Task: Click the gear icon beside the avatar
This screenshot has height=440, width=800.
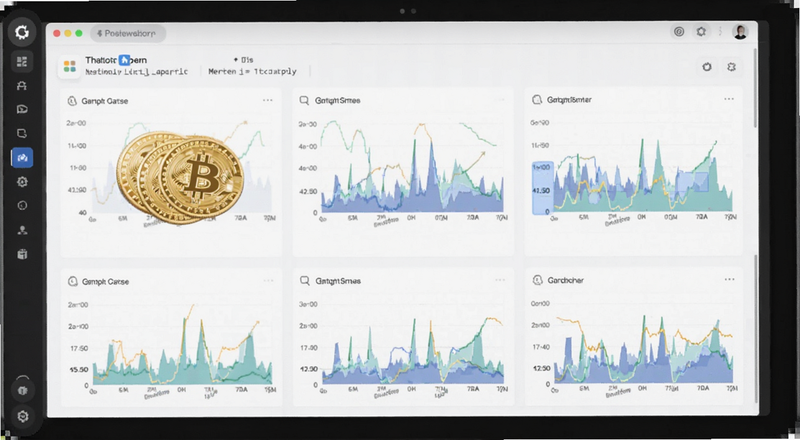Action: tap(701, 32)
